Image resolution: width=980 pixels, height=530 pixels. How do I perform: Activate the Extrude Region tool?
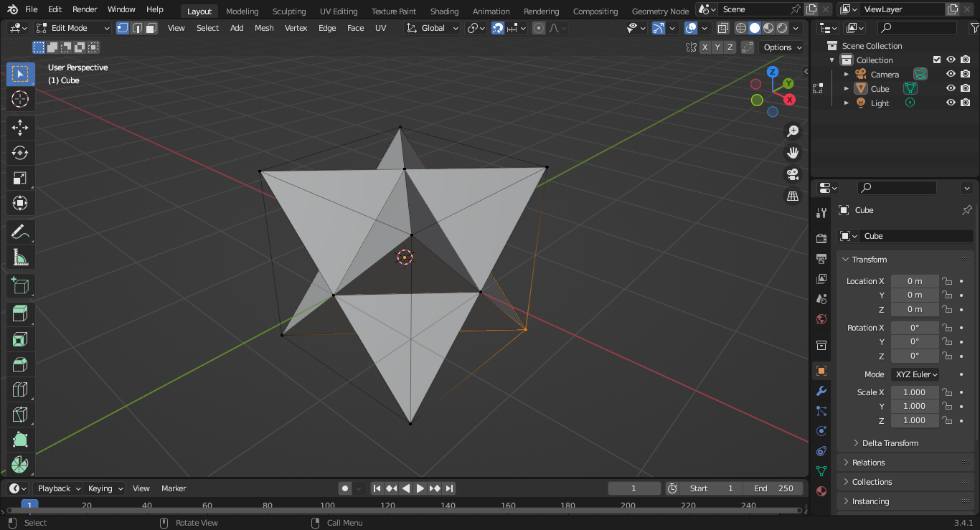[20, 313]
